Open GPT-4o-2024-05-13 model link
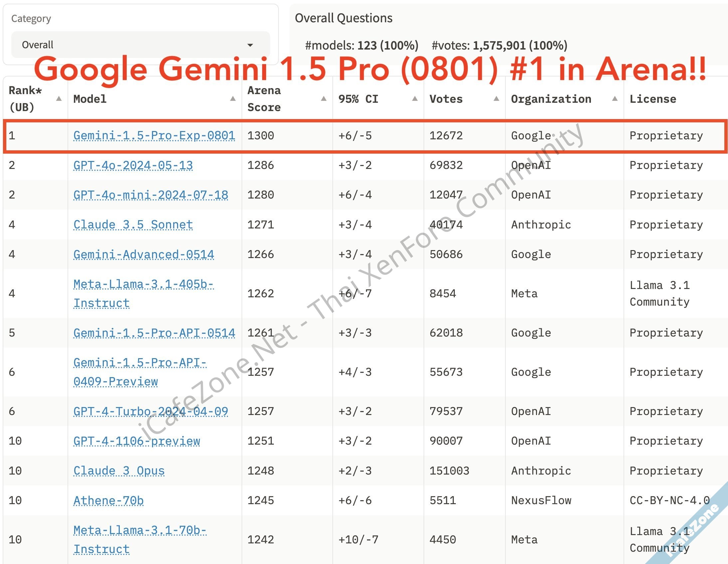Viewport: 728px width, 564px height. click(133, 165)
